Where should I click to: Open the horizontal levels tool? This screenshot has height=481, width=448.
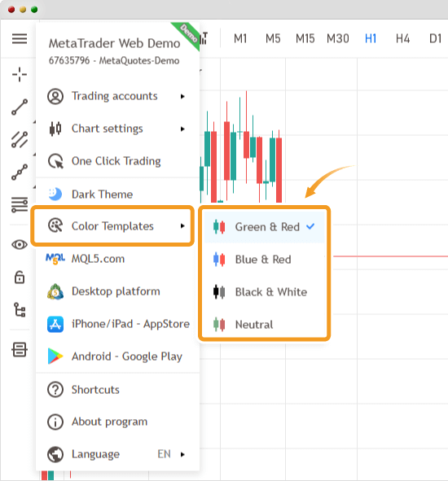click(x=20, y=205)
